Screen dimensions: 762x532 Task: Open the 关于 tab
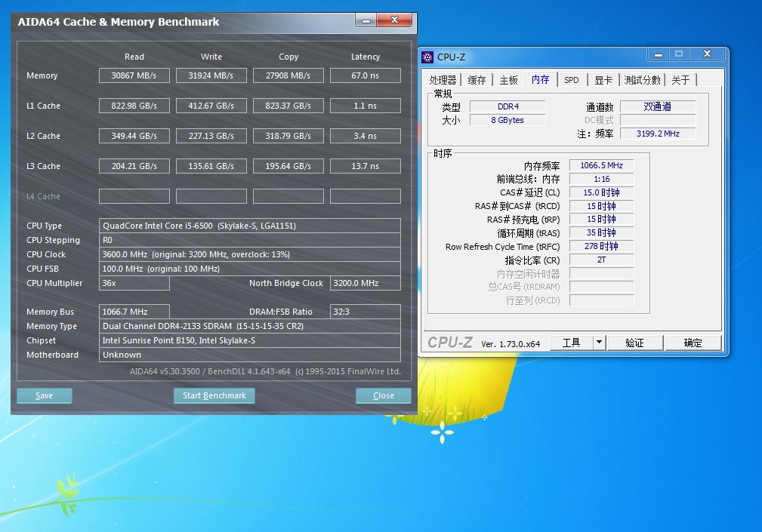(x=680, y=80)
